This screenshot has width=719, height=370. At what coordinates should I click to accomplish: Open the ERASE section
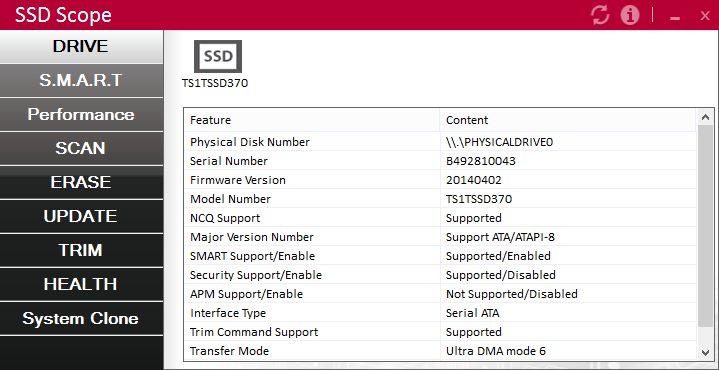pyautogui.click(x=81, y=182)
